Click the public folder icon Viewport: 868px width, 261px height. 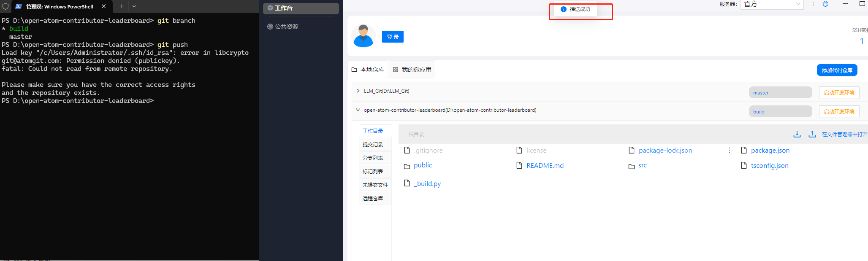click(407, 166)
